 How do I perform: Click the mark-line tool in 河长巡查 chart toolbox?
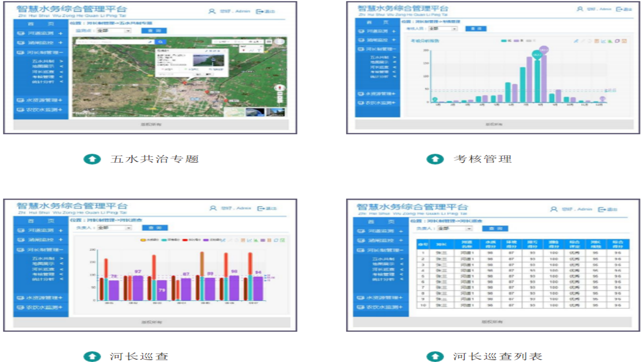[223, 240]
